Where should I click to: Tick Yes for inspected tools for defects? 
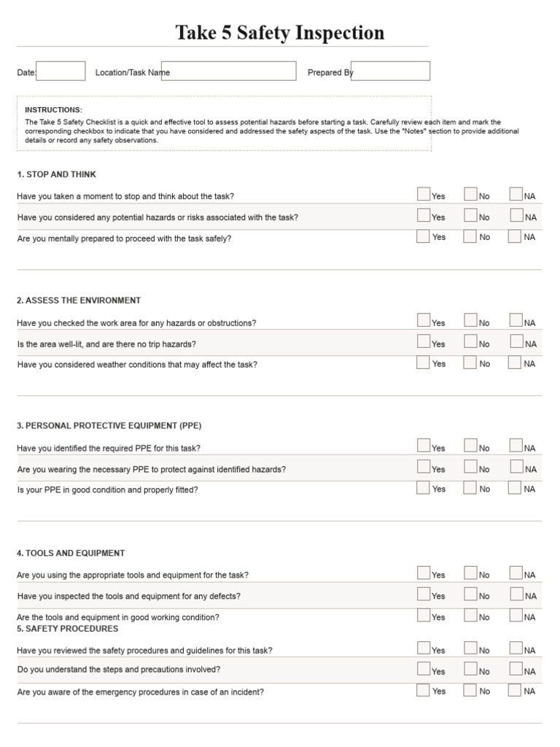424,594
